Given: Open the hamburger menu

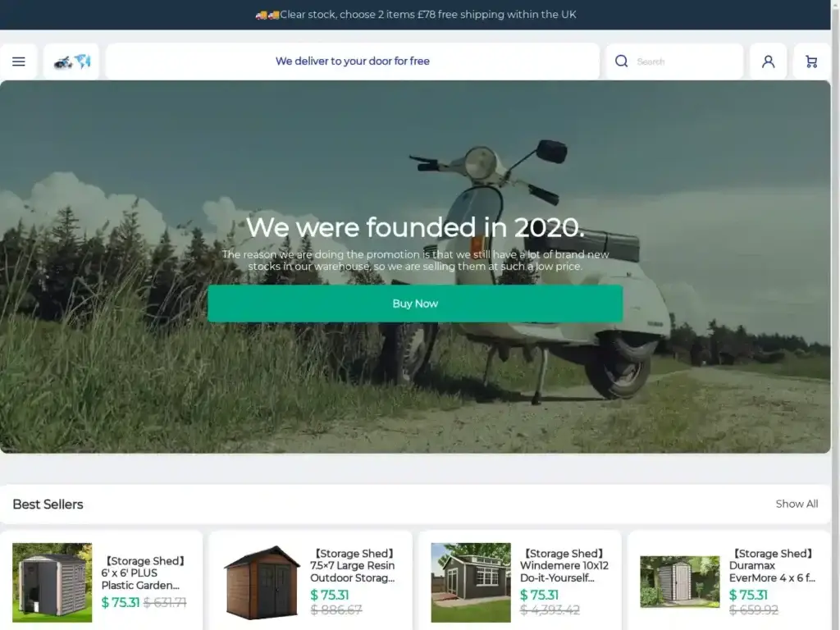Looking at the screenshot, I should [19, 62].
